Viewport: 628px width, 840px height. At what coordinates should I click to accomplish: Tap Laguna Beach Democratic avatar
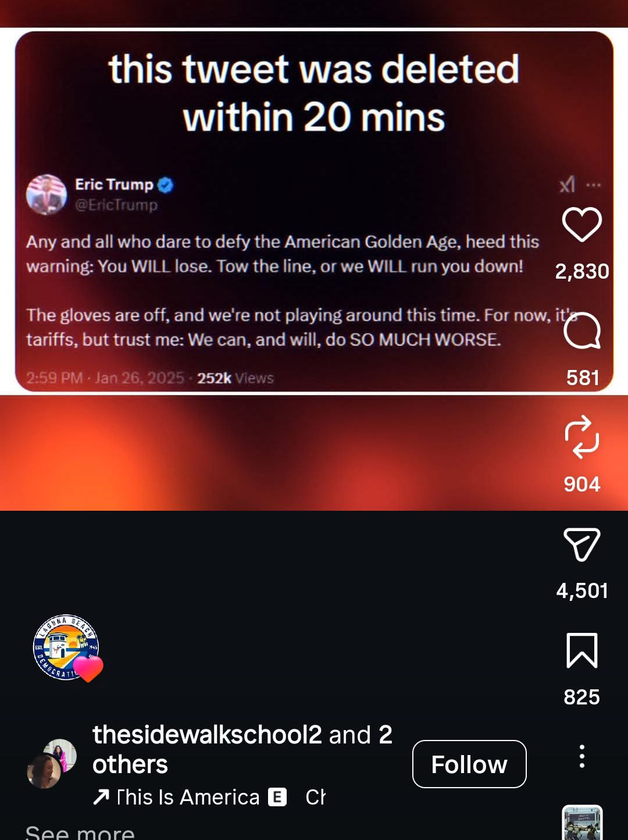pos(66,647)
